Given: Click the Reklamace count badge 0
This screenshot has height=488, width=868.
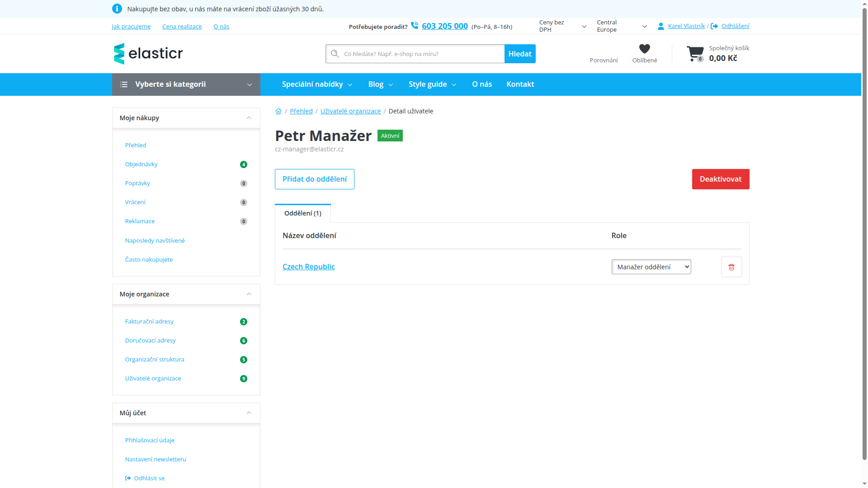Looking at the screenshot, I should (x=244, y=221).
